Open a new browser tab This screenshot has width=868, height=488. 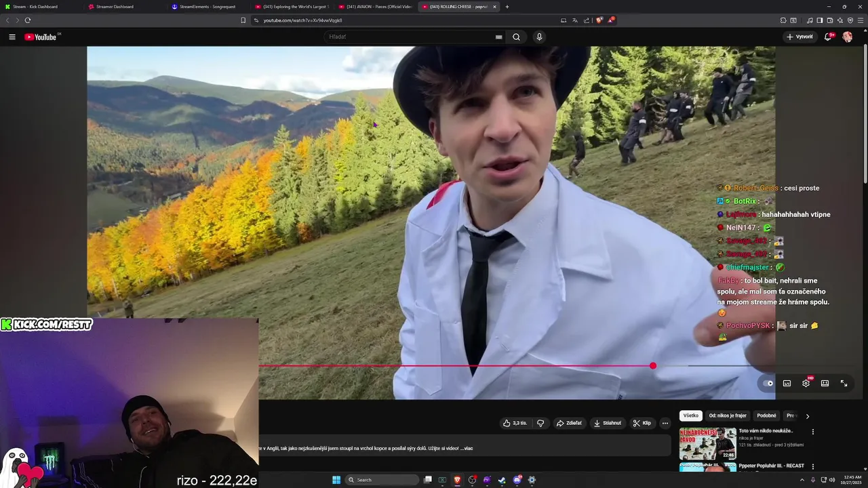(507, 7)
